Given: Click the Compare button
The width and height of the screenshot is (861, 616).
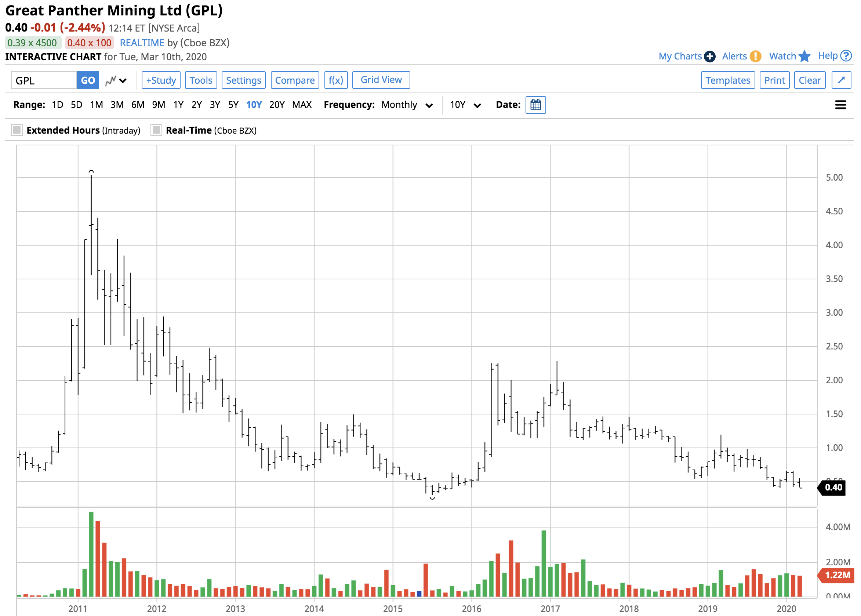Looking at the screenshot, I should pyautogui.click(x=295, y=80).
